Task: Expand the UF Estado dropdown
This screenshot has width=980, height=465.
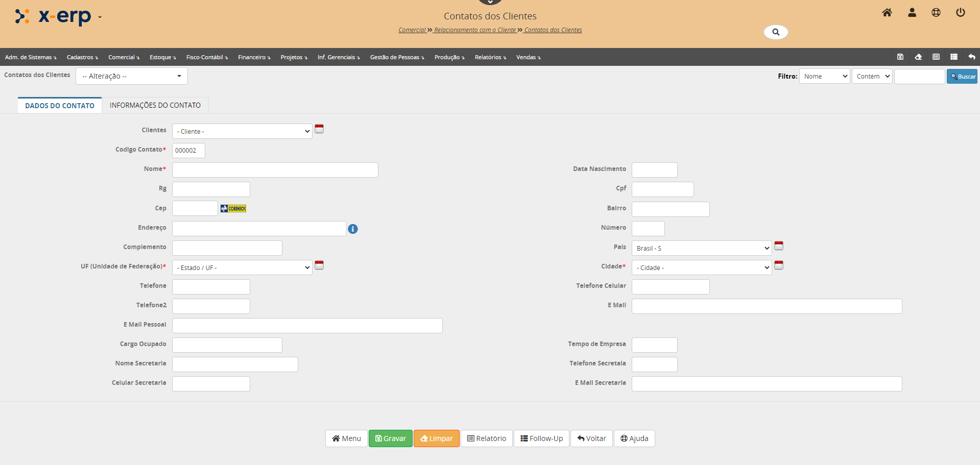Action: (242, 267)
